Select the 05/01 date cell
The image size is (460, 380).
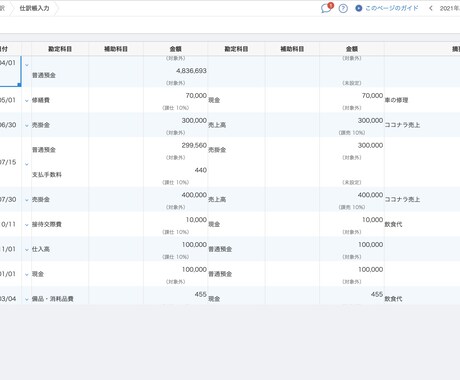[8, 100]
